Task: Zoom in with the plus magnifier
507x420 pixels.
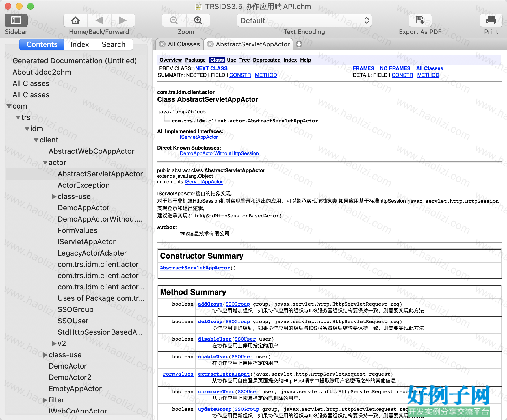Action: point(198,20)
